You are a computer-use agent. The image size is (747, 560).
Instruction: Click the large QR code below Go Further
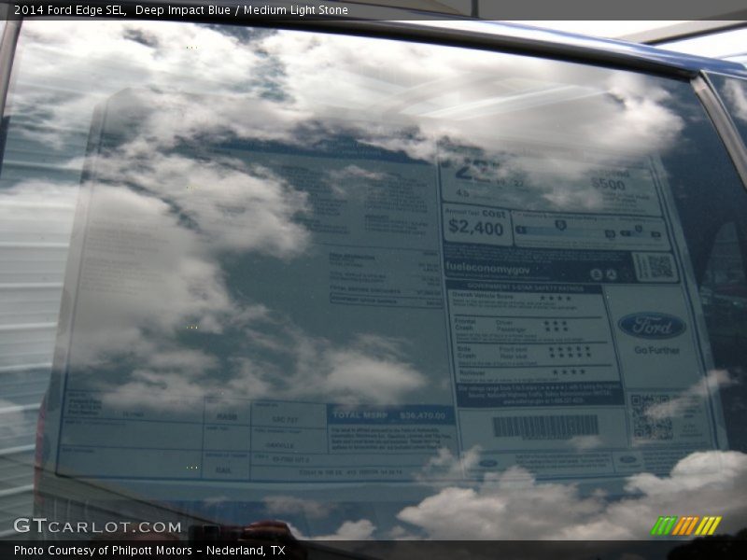point(651,417)
